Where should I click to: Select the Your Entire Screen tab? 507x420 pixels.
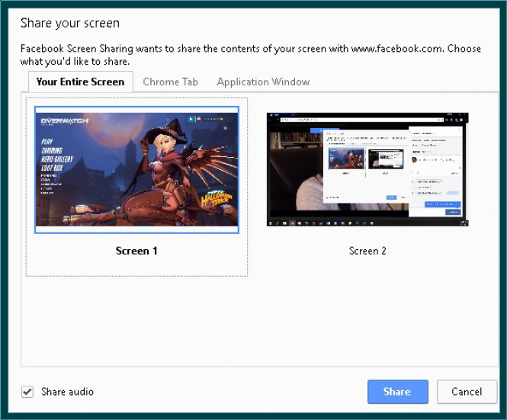80,82
